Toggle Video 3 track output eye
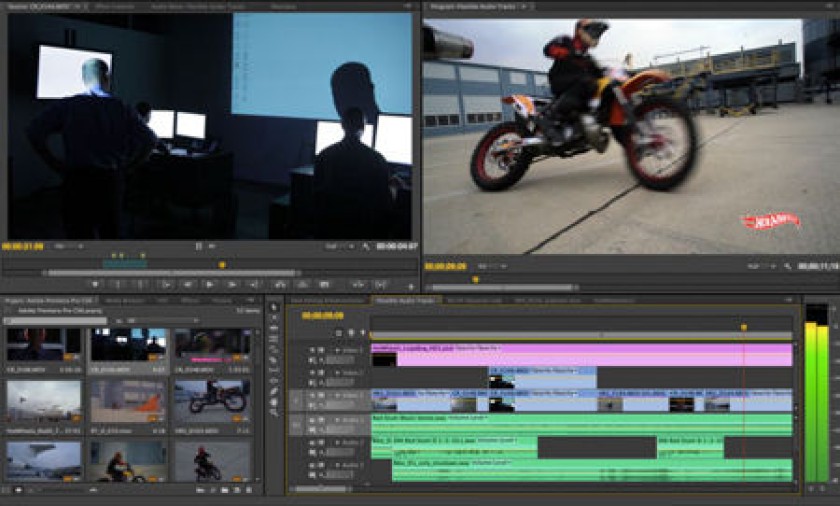This screenshot has width=840, height=506. (x=312, y=350)
